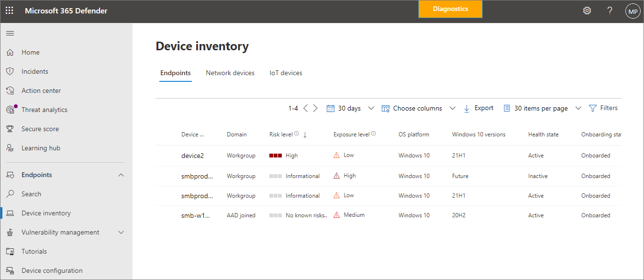This screenshot has height=280, width=644.
Task: Go to previous page arrow
Action: [306, 108]
